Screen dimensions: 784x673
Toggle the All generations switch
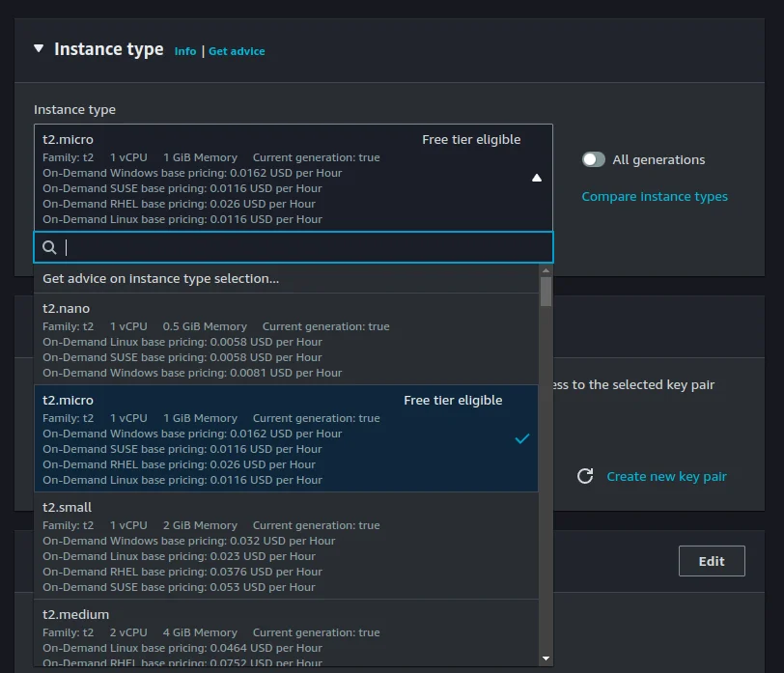(593, 160)
